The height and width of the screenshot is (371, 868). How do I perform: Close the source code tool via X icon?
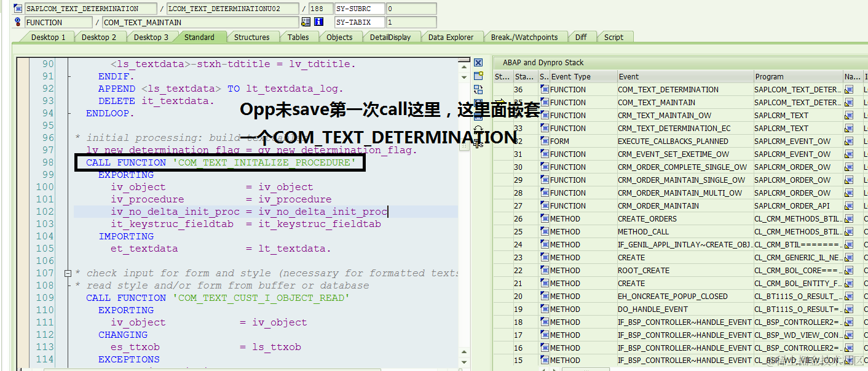[x=478, y=63]
